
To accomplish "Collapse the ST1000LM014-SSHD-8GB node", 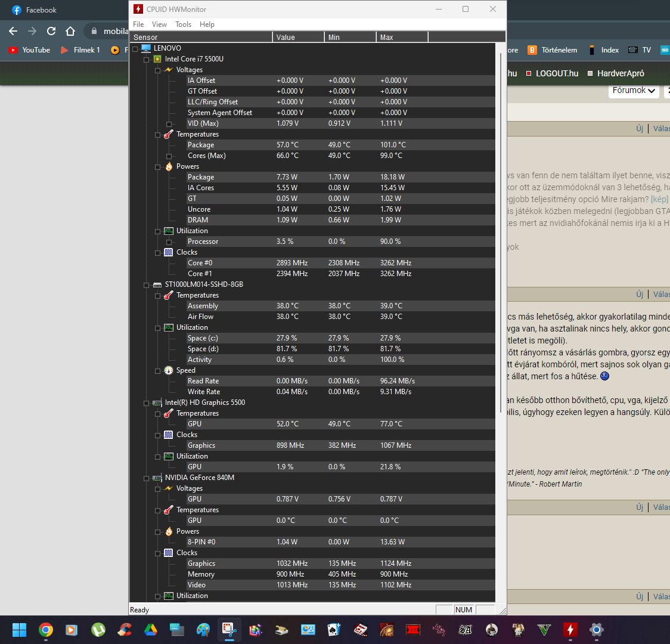I will pyautogui.click(x=146, y=285).
